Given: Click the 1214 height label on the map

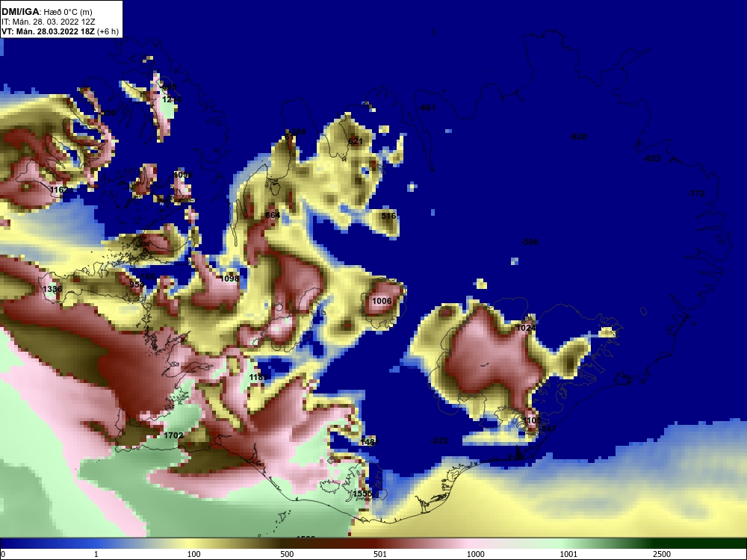Looking at the screenshot, I should tap(172, 99).
